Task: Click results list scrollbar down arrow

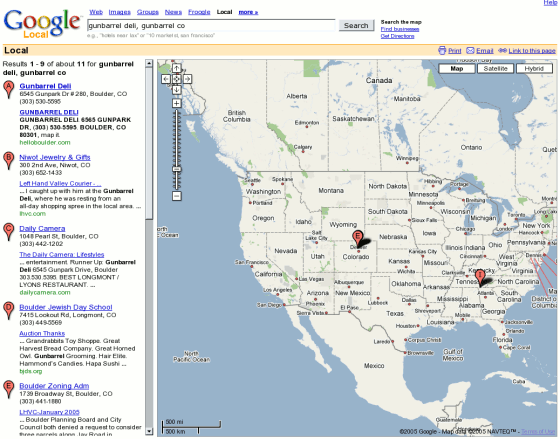Action: pos(149,431)
